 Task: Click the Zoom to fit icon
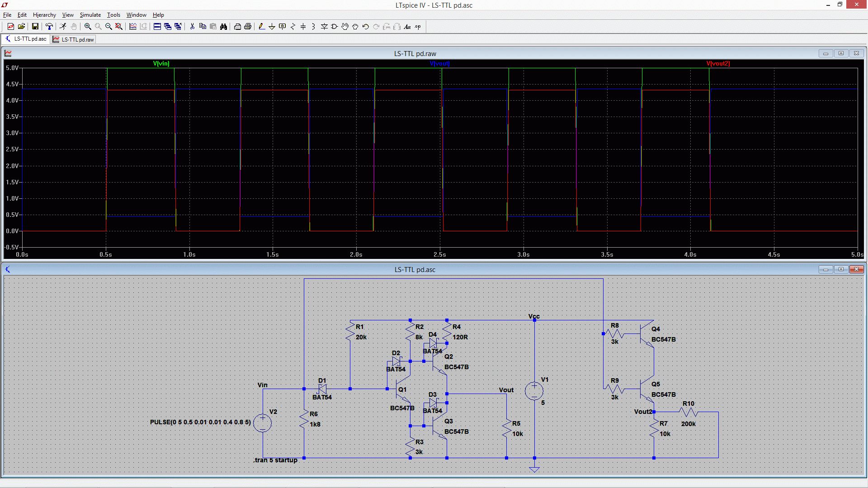click(x=119, y=27)
